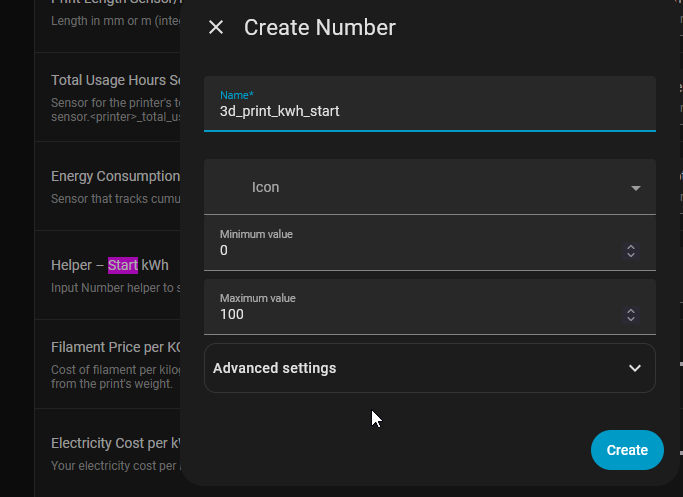Decrease Maximum value with down arrow

(631, 320)
